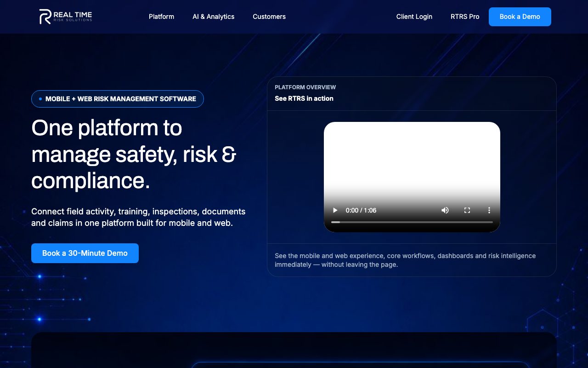Enter fullscreen mode on the video
This screenshot has width=588, height=368.
tap(467, 210)
